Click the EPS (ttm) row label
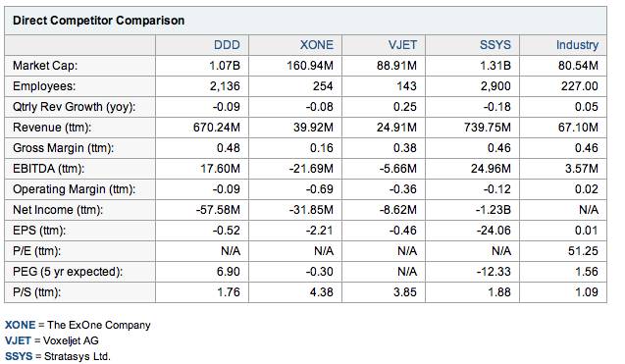Screen dimensions: 625x364 (39, 231)
